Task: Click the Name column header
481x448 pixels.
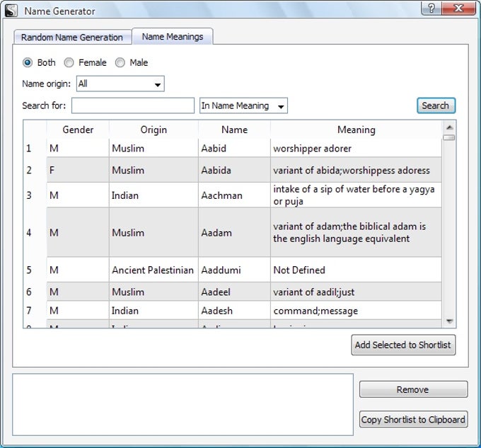Action: [234, 130]
